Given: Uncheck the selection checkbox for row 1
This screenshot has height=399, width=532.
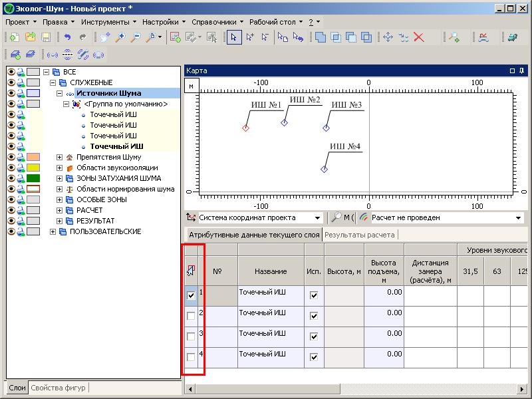Looking at the screenshot, I should click(192, 295).
